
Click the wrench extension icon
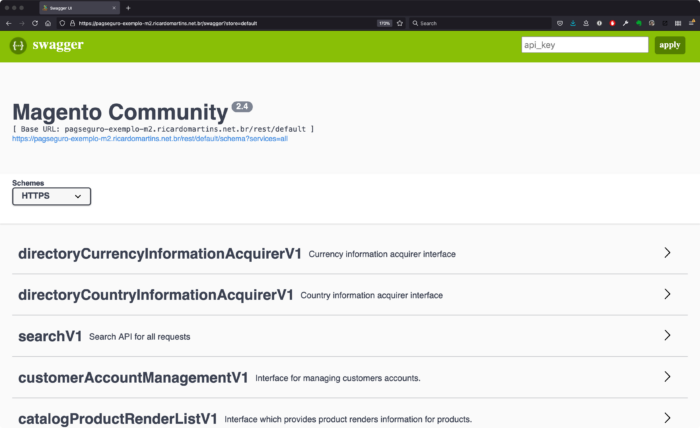(x=625, y=23)
